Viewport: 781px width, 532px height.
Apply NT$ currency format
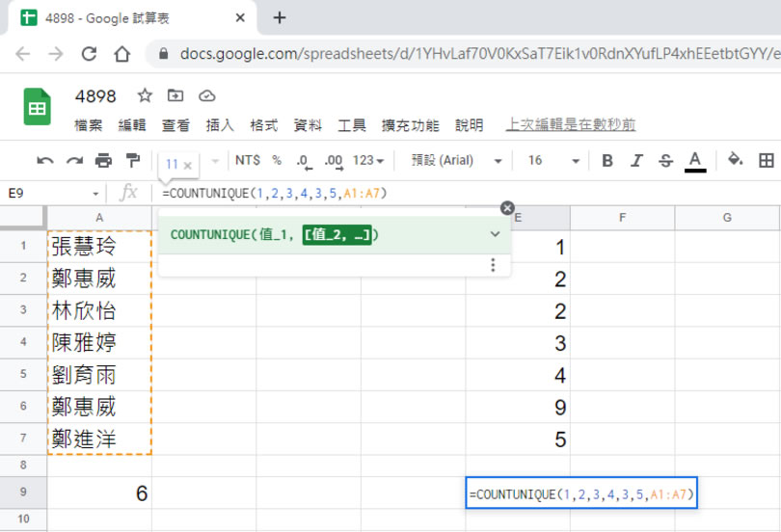(248, 160)
